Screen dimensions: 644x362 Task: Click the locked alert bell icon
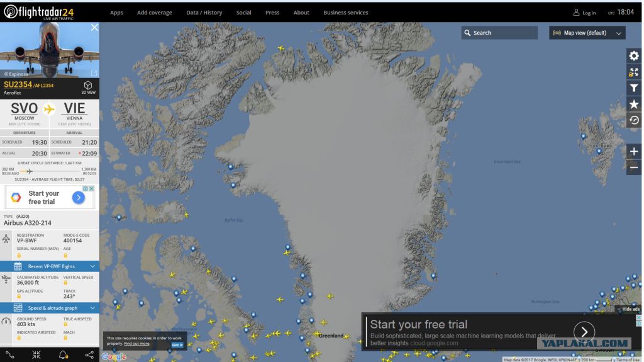[x=64, y=355]
